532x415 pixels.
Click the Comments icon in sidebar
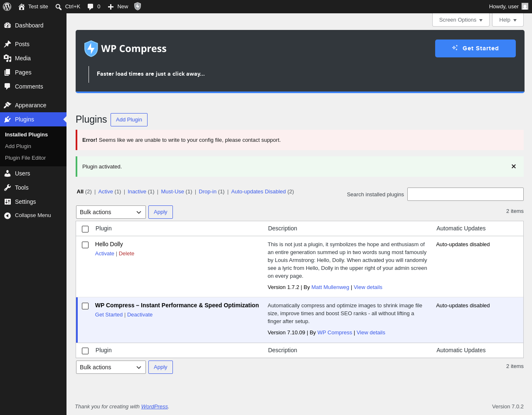coord(7,86)
